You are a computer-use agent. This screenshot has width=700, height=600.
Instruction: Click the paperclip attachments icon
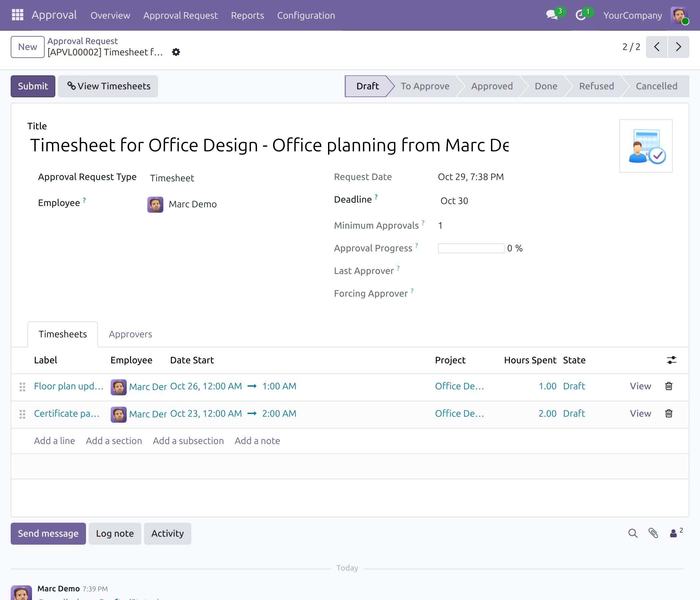653,533
